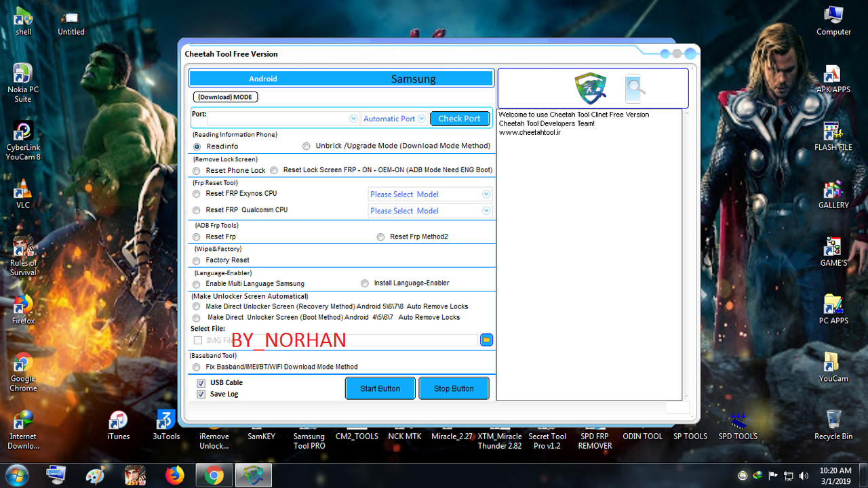Open GALLERY desktop icon
Image resolution: width=868 pixels, height=488 pixels.
click(x=833, y=194)
